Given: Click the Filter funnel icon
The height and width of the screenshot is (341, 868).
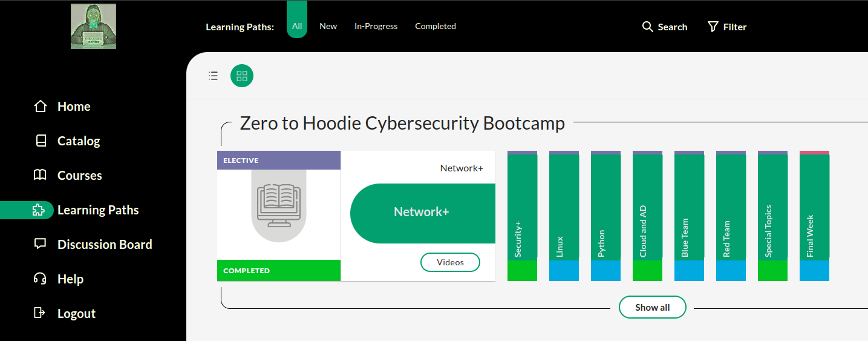Looking at the screenshot, I should (x=713, y=27).
